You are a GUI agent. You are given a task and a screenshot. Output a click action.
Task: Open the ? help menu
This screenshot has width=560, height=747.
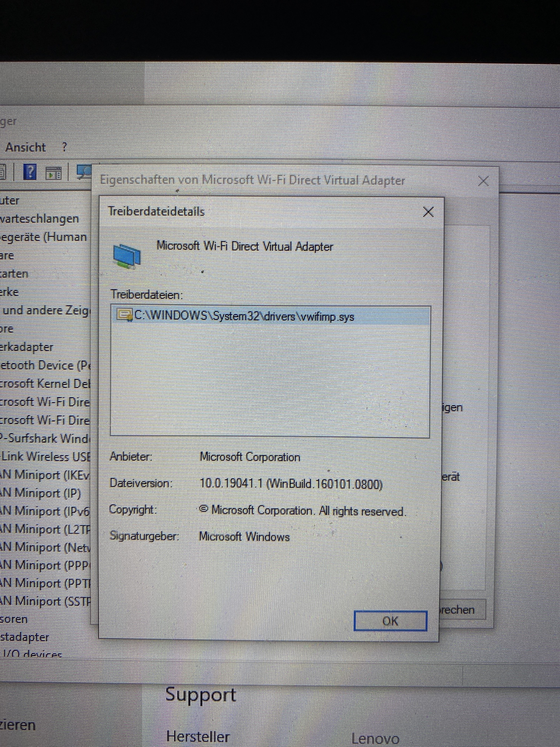point(64,147)
